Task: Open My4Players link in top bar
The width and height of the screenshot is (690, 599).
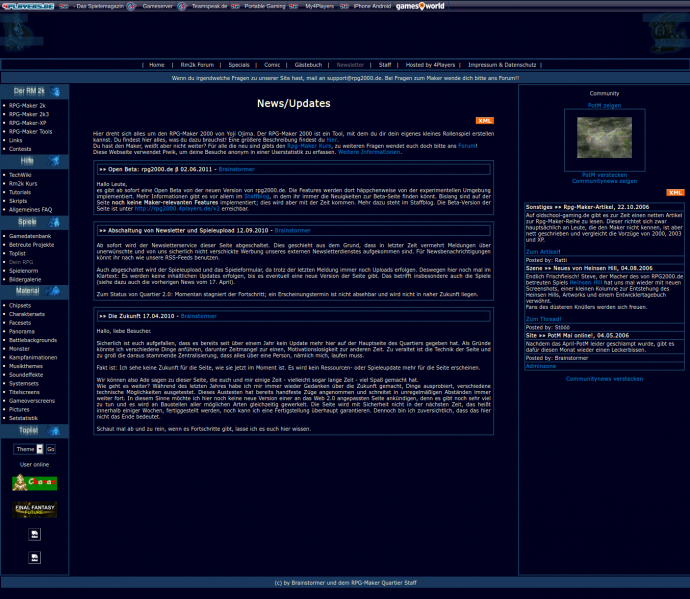Action: click(x=319, y=6)
